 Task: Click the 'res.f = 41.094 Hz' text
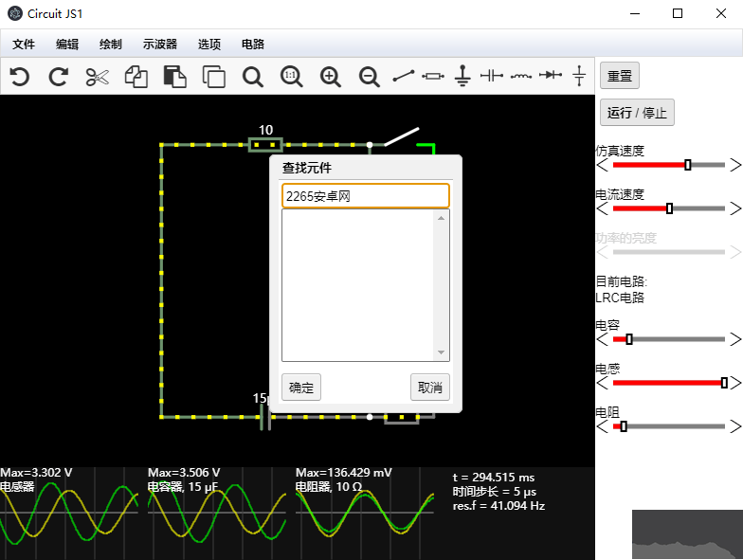[x=498, y=506]
